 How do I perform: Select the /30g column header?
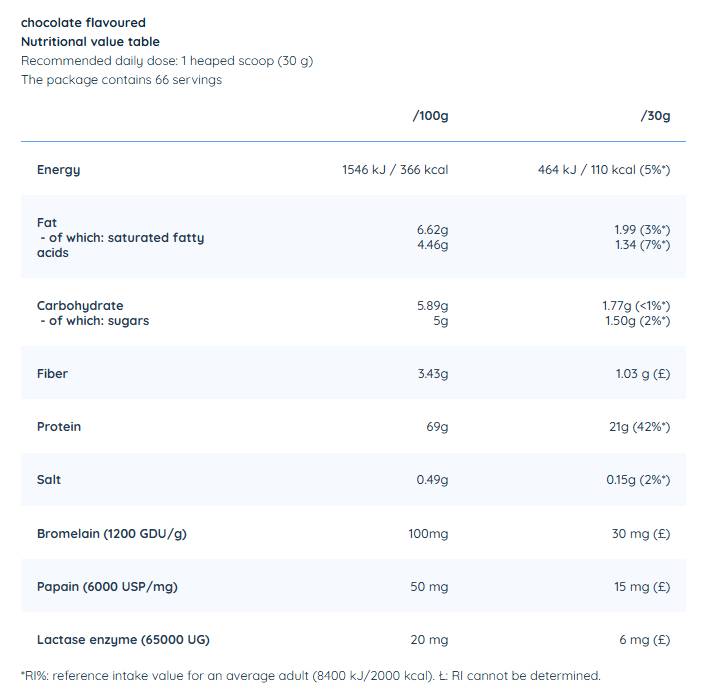click(x=655, y=116)
